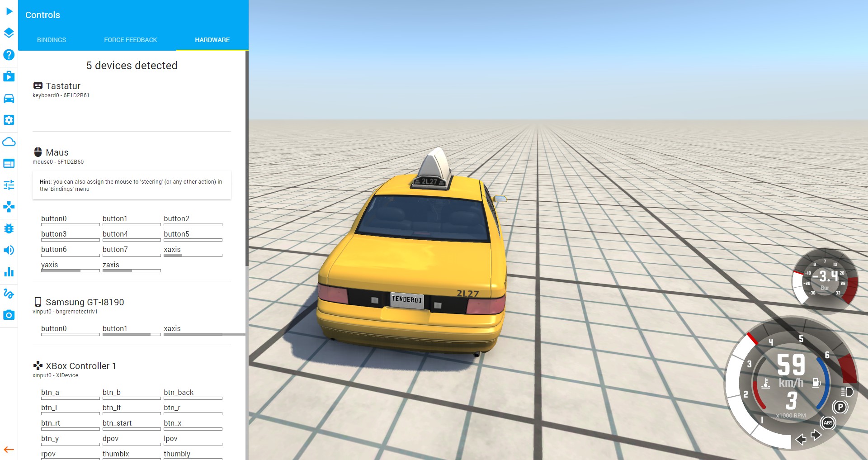Click the 'keyboard0 - 6F1D2B61' text

[x=61, y=95]
